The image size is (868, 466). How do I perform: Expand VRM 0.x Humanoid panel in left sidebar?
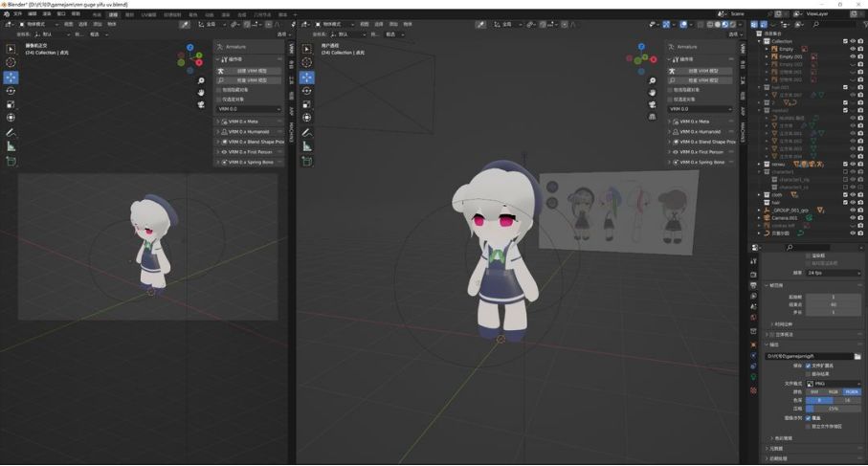click(249, 132)
